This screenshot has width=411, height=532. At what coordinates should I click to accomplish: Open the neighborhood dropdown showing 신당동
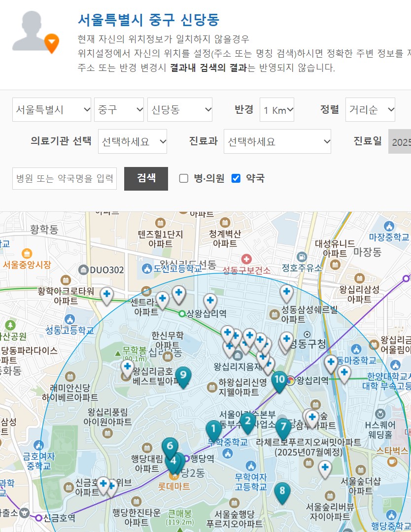tap(180, 109)
